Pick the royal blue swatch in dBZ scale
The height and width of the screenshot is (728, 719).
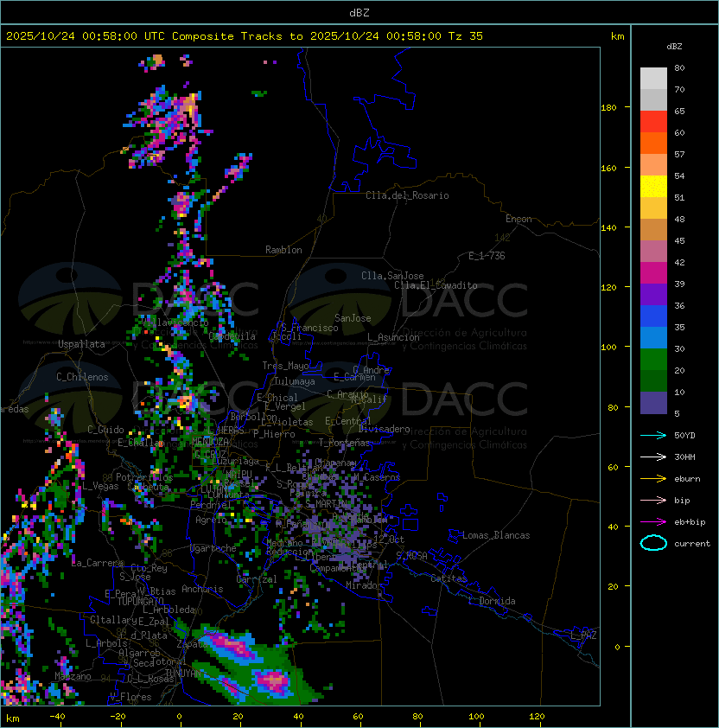653,316
